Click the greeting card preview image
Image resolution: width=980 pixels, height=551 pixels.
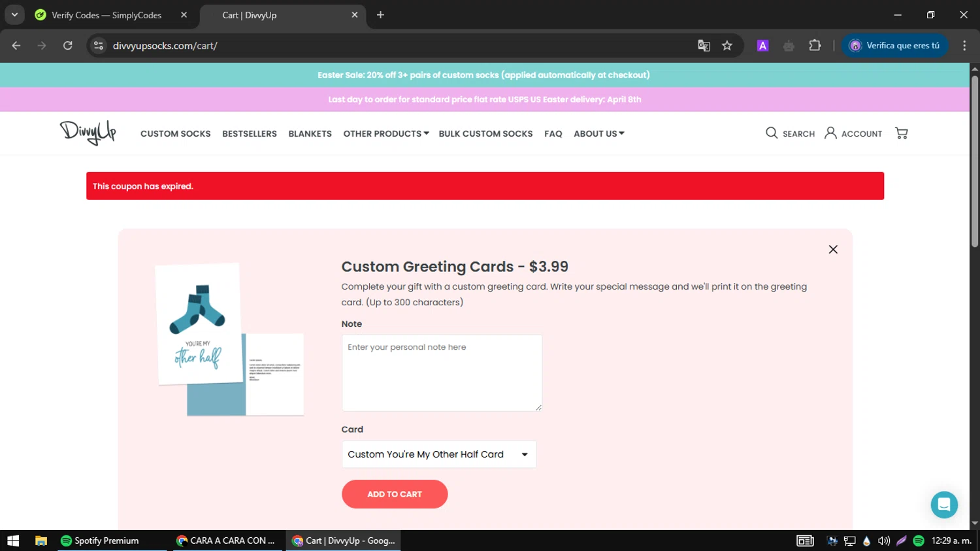point(229,339)
